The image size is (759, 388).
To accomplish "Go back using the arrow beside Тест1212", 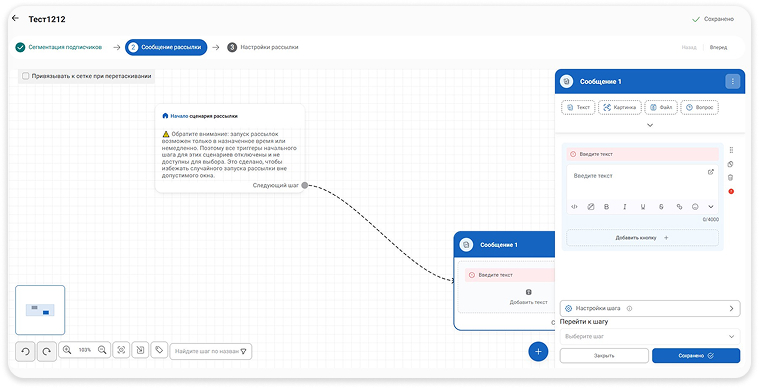I will pyautogui.click(x=15, y=18).
